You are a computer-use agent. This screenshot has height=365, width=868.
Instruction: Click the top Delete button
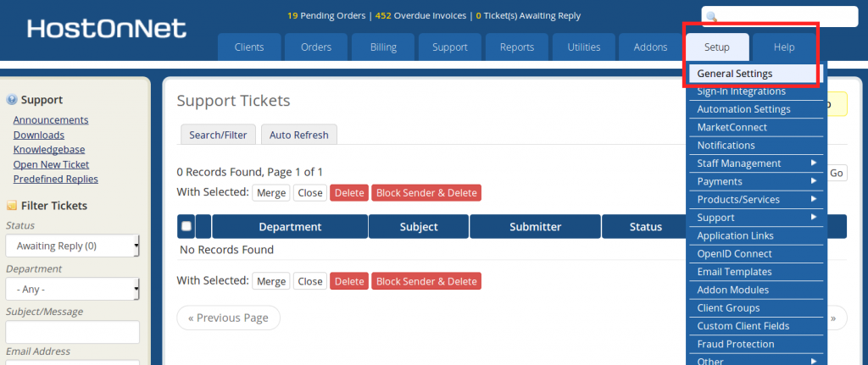(x=349, y=193)
